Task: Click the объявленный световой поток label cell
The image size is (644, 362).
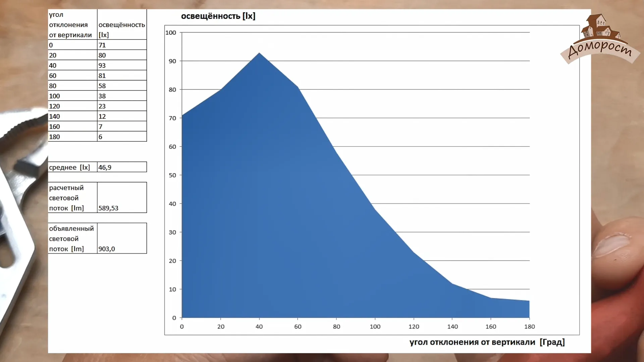Action: point(72,239)
